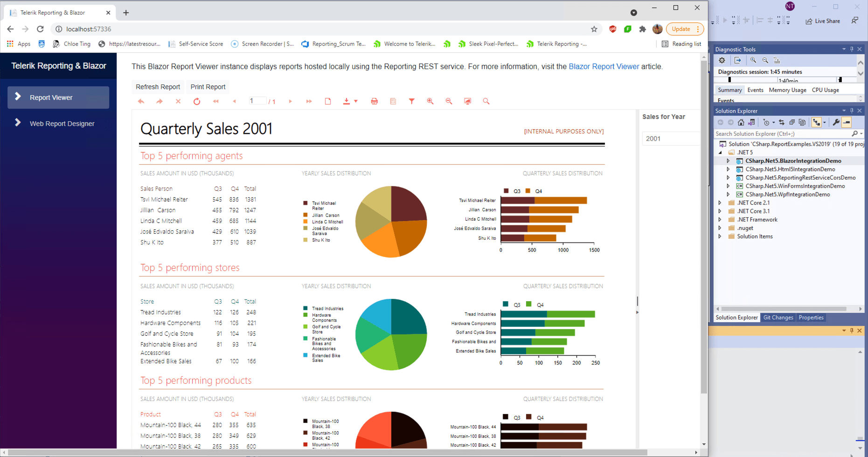Toggle preview selected items in Solution Explorer

tap(802, 122)
